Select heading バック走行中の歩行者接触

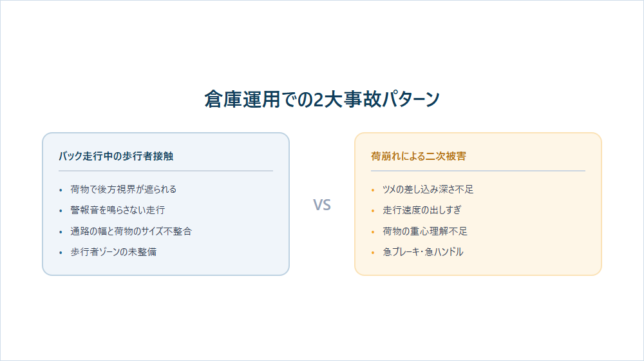pyautogui.click(x=116, y=156)
